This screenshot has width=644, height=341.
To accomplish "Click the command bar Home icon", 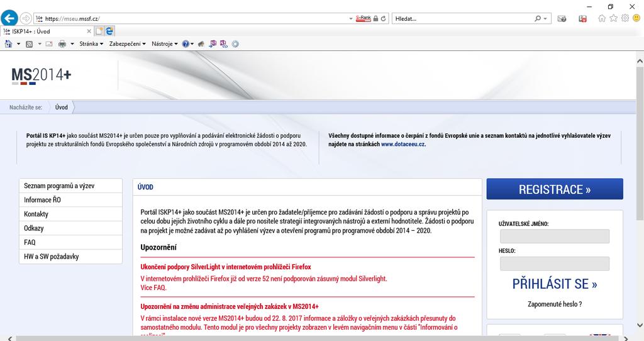I will pos(8,43).
